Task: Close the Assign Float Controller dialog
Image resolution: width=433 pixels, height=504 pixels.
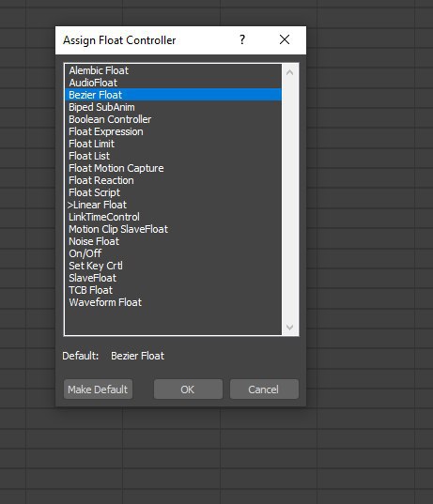Action: pyautogui.click(x=285, y=39)
